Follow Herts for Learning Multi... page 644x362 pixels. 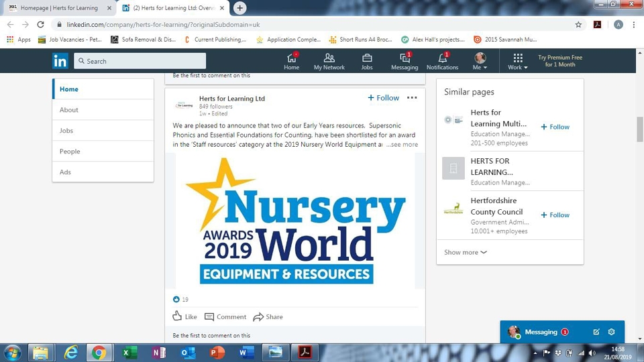pos(555,127)
